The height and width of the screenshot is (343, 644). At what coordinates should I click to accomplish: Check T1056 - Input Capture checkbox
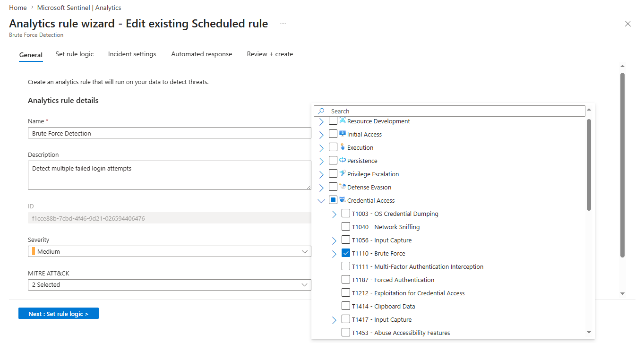click(346, 240)
